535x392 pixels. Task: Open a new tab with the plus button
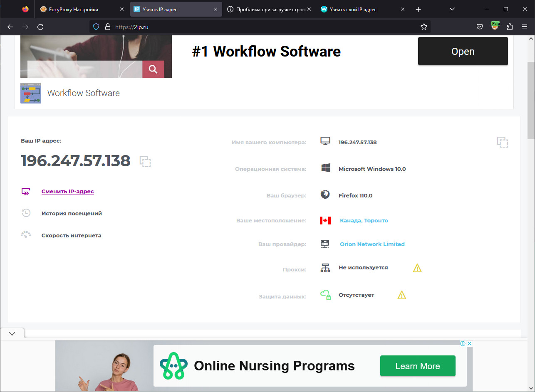[x=419, y=9]
